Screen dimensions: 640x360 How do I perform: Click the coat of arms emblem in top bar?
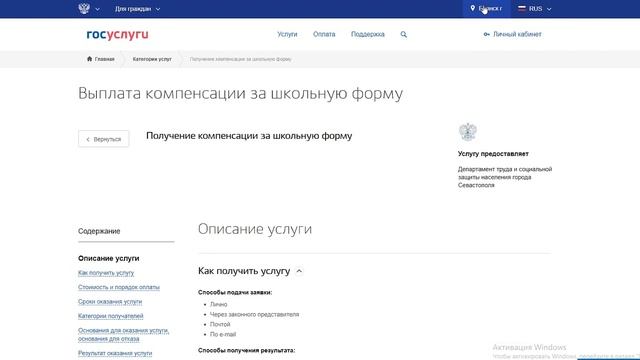pos(84,9)
